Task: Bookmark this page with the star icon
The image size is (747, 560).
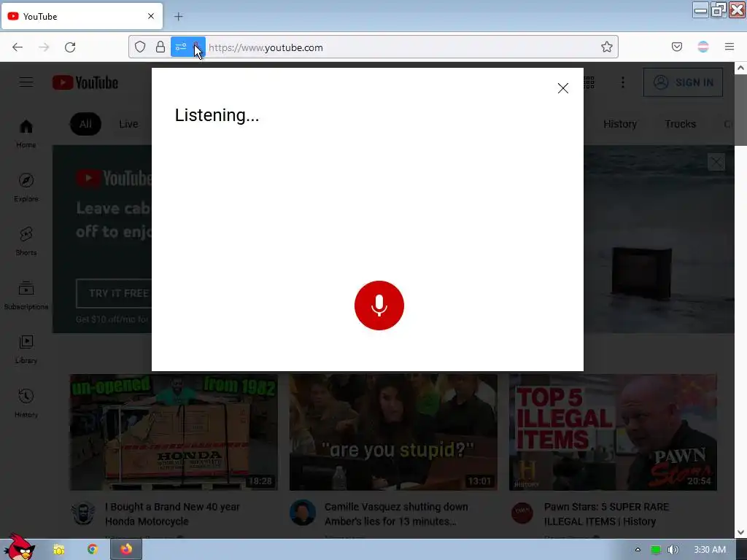Action: [606, 47]
